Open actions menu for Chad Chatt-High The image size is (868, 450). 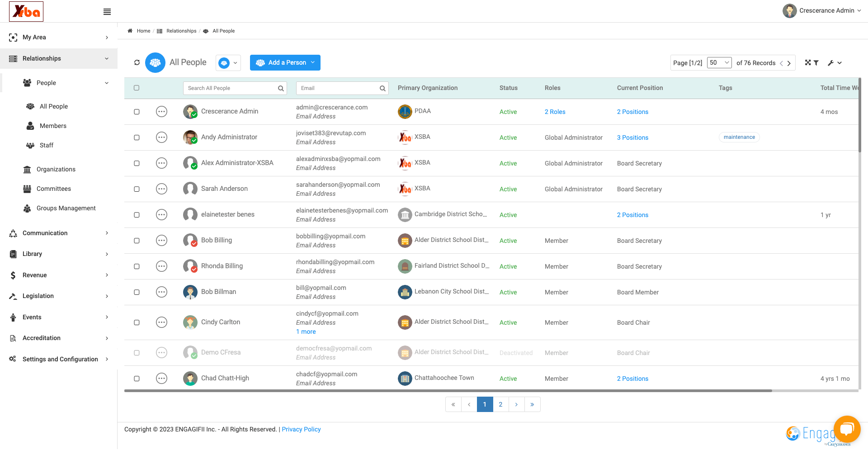coord(161,379)
